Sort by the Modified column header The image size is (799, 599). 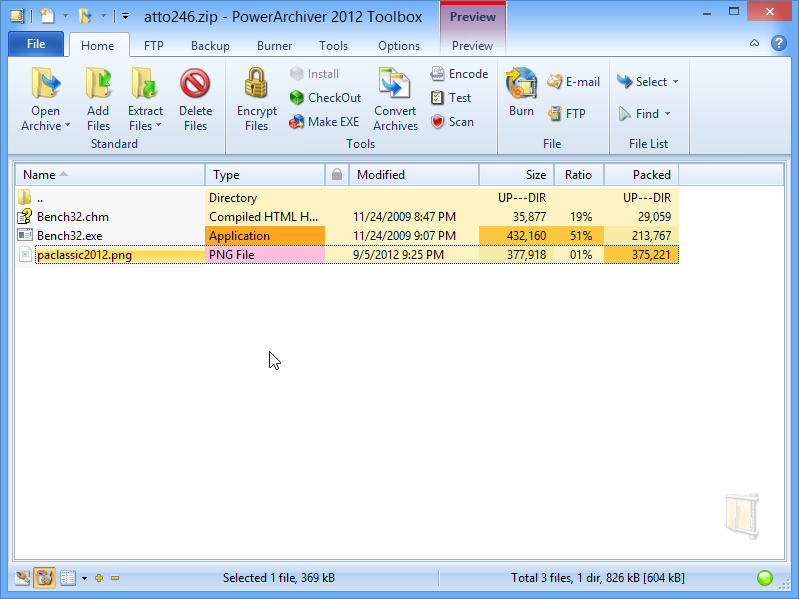414,175
